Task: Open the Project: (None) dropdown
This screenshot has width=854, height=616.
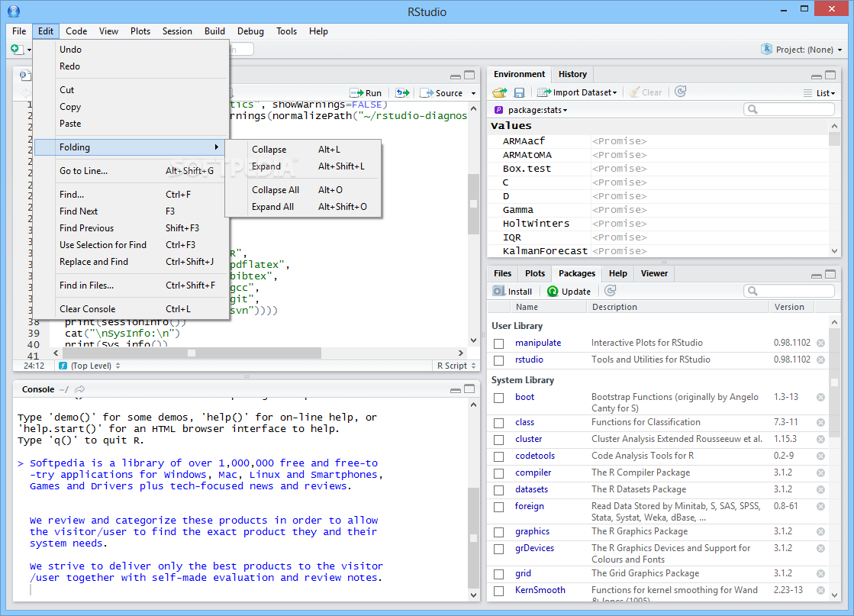Action: 801,50
